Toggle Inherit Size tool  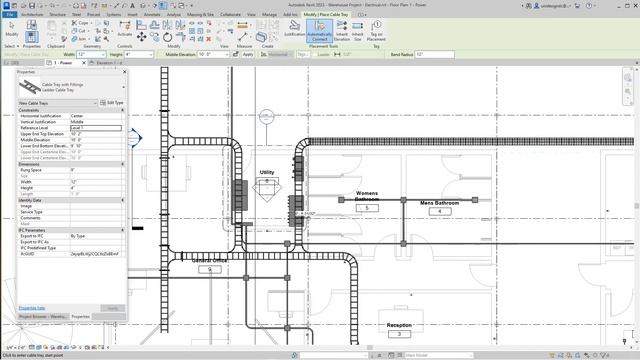coord(358,31)
